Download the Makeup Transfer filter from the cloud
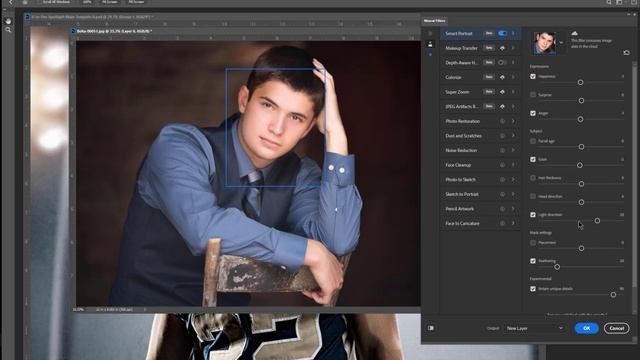Image resolution: width=640 pixels, height=360 pixels. 502,48
